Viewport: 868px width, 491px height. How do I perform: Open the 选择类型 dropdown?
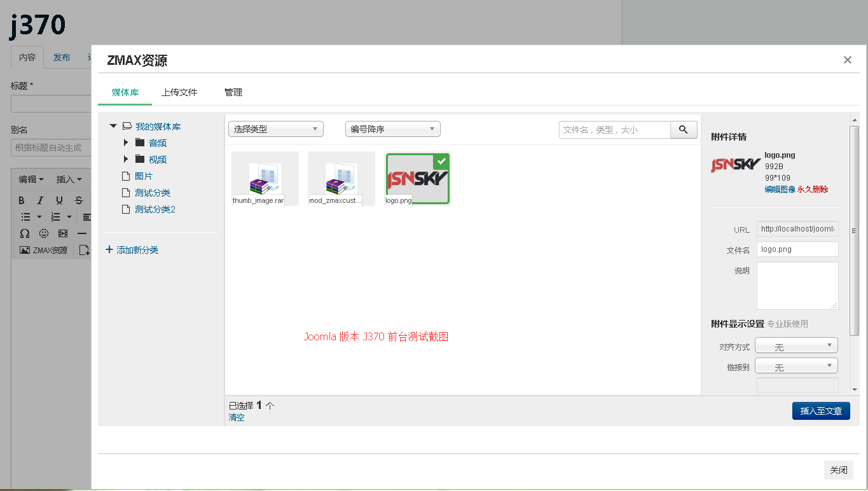(x=276, y=129)
